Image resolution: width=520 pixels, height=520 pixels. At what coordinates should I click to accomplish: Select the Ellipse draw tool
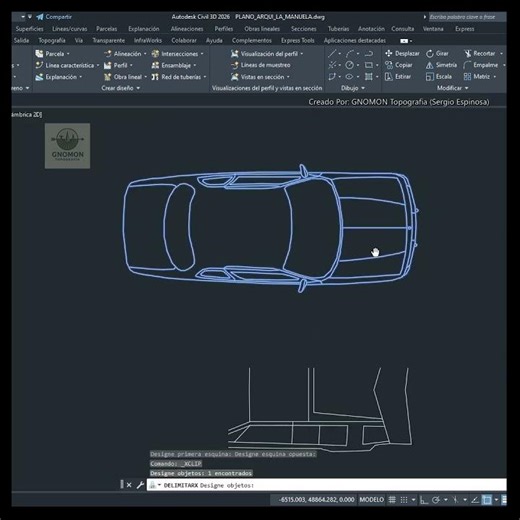tap(349, 77)
